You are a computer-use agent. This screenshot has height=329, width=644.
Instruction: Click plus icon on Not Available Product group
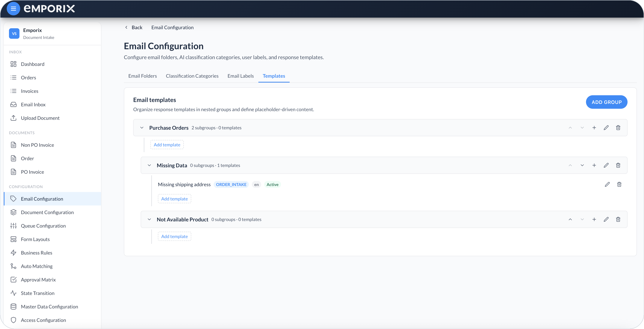point(594,220)
